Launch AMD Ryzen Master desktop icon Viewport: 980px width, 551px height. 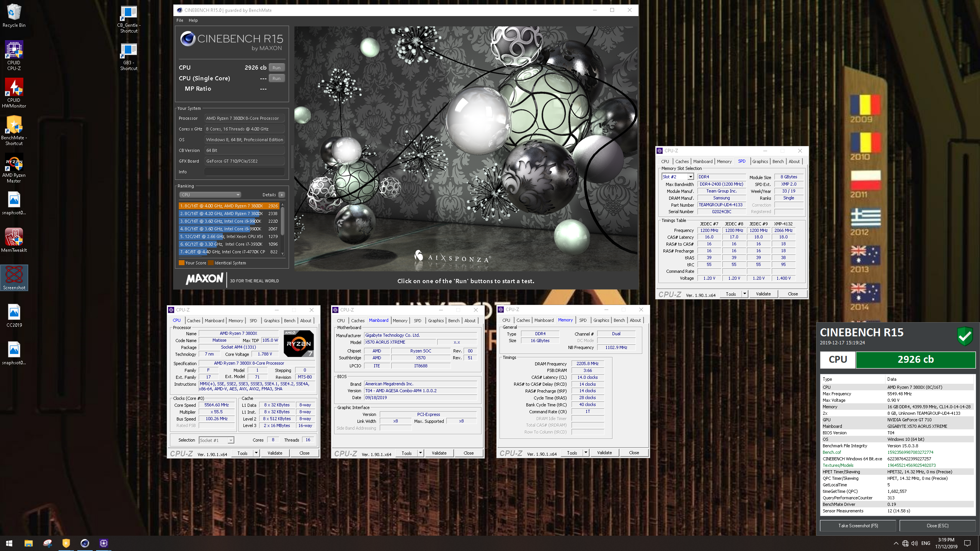point(14,168)
